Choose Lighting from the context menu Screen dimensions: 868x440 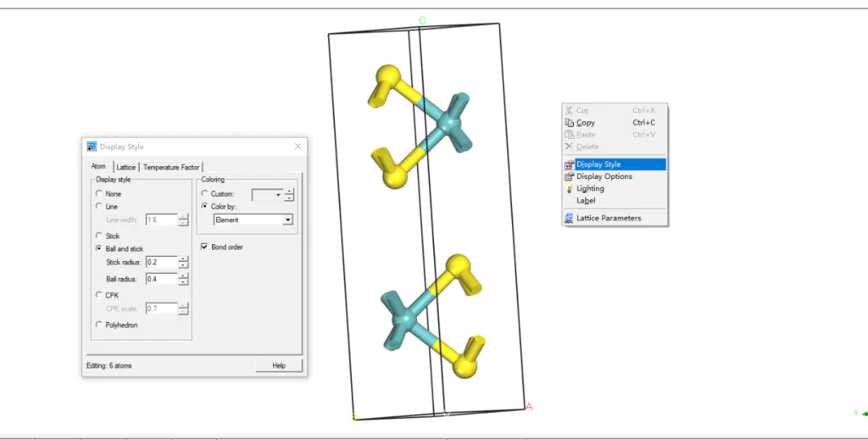pyautogui.click(x=615, y=189)
